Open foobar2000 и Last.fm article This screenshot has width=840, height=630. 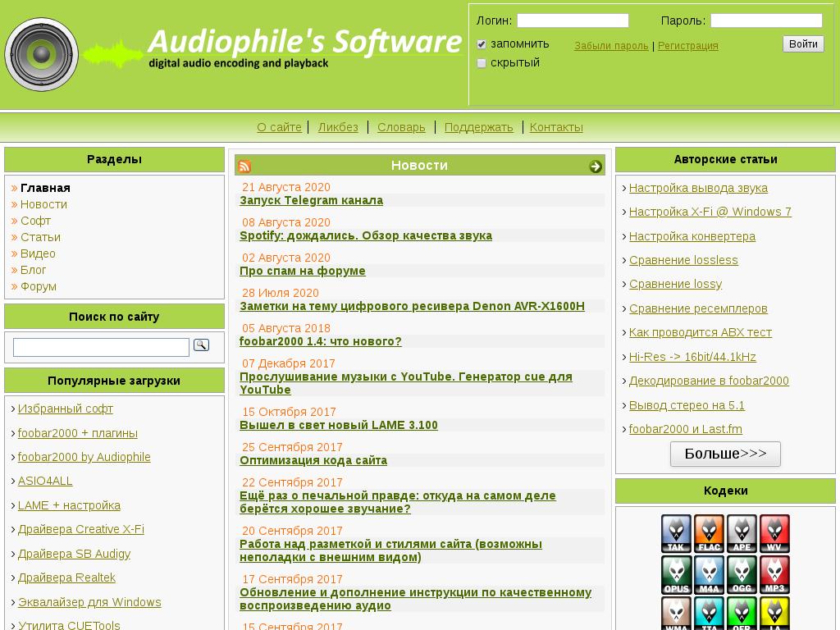click(x=686, y=429)
